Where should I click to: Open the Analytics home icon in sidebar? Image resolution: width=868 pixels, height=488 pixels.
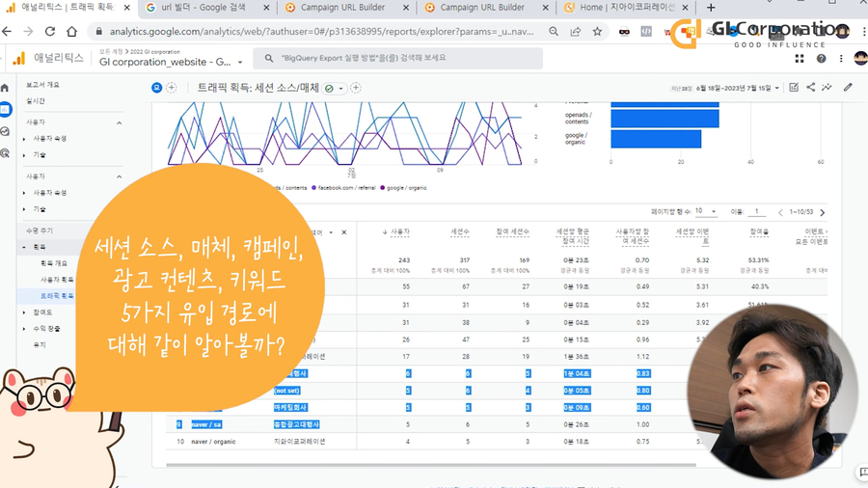pos(5,88)
